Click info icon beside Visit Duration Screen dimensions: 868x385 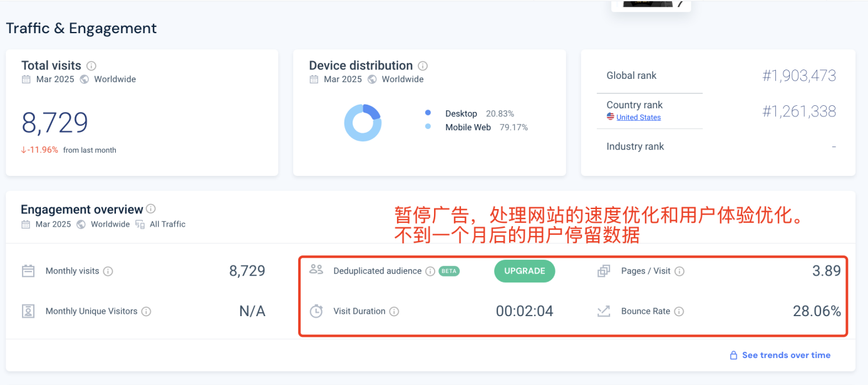(394, 311)
